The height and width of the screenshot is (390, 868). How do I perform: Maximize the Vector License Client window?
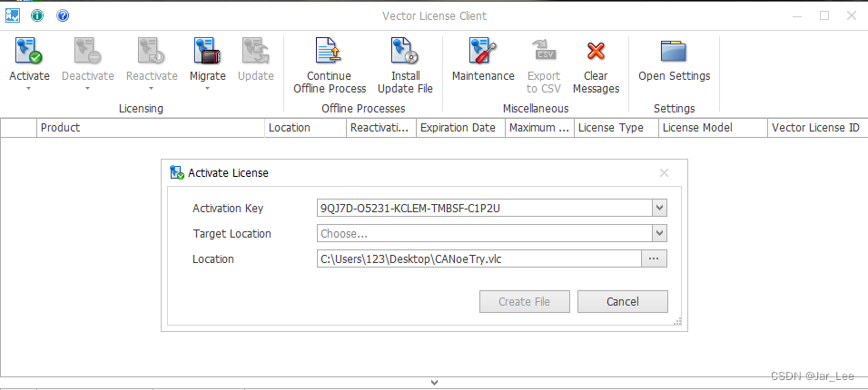824,15
